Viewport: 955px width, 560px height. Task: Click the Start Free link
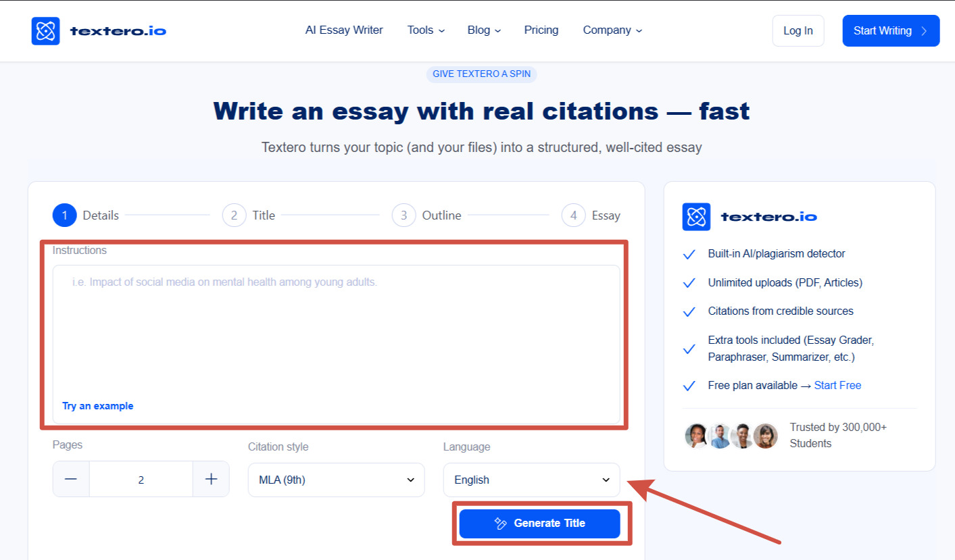point(837,386)
